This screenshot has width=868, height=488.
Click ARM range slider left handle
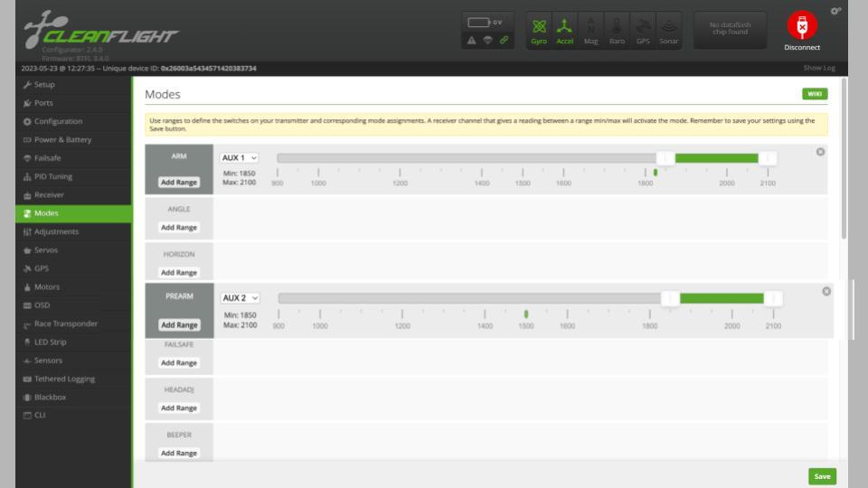(x=665, y=158)
